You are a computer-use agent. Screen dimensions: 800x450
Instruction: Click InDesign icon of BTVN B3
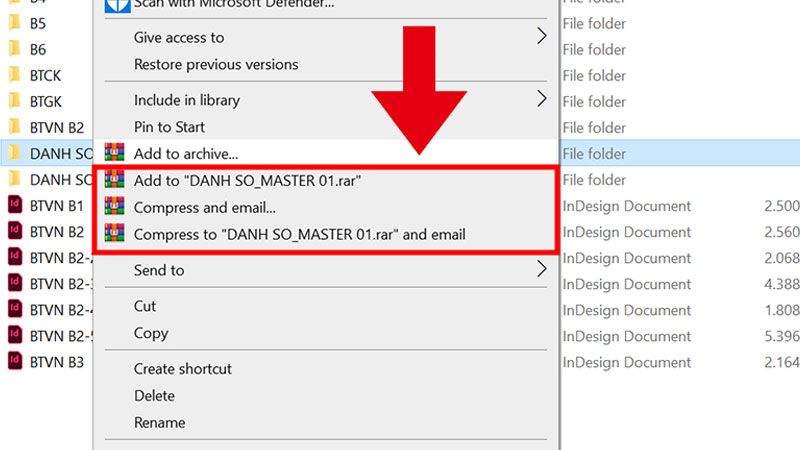pyautogui.click(x=15, y=361)
